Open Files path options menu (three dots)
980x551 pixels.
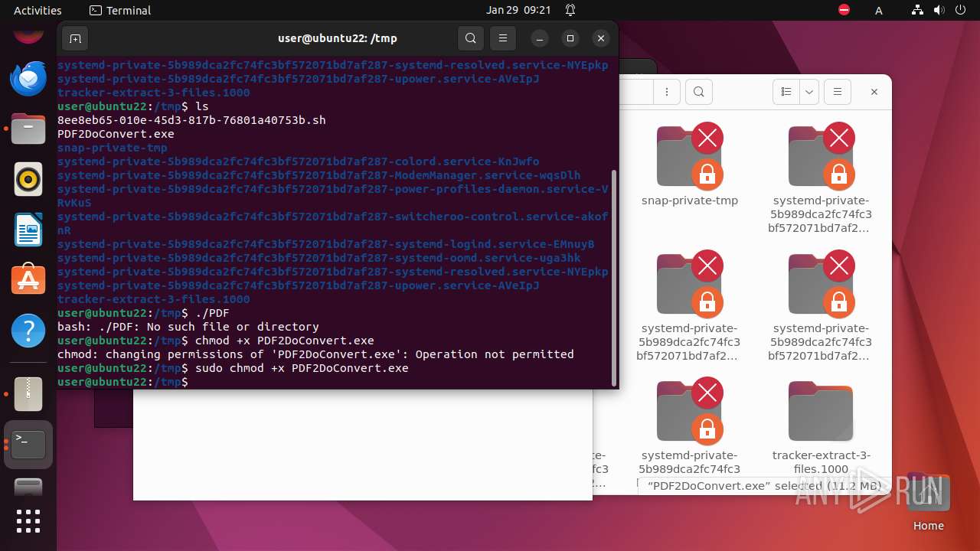click(668, 92)
